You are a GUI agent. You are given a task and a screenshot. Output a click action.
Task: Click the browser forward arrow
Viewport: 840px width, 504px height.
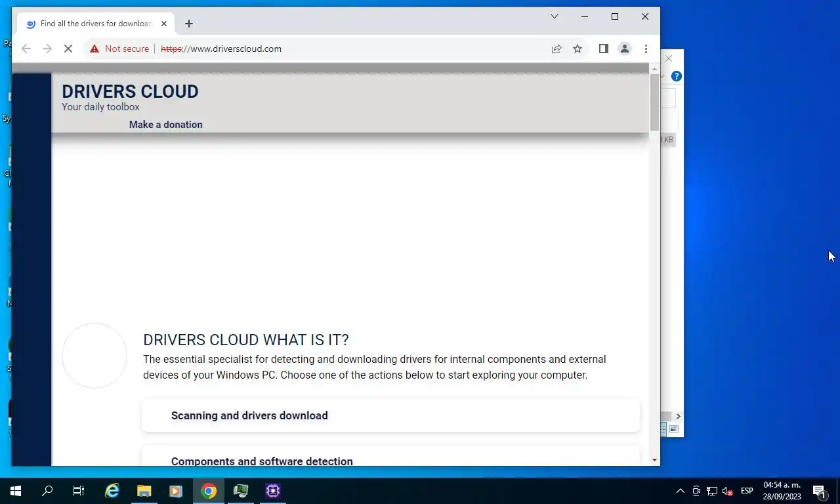tap(47, 49)
